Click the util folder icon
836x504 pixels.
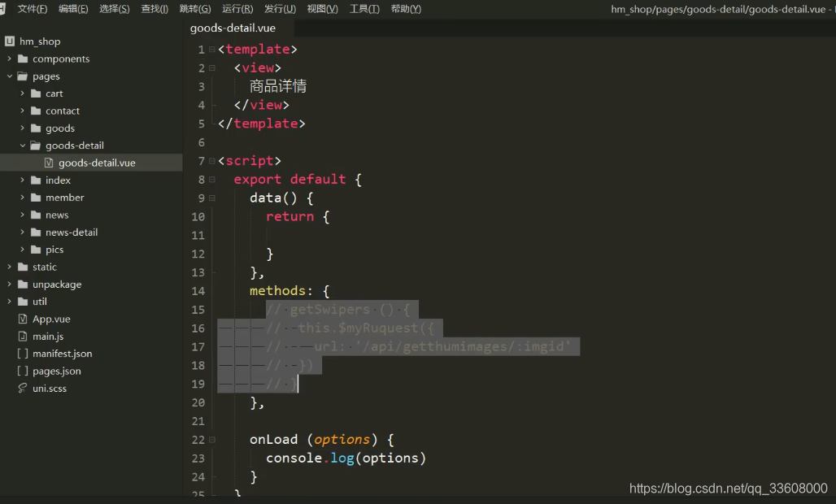coord(23,302)
